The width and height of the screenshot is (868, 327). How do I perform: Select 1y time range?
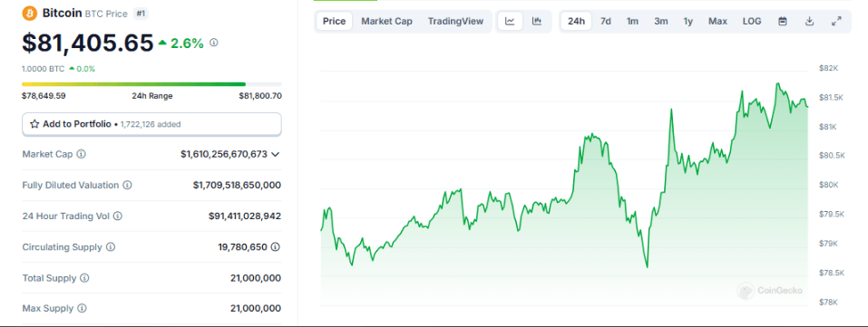(688, 22)
